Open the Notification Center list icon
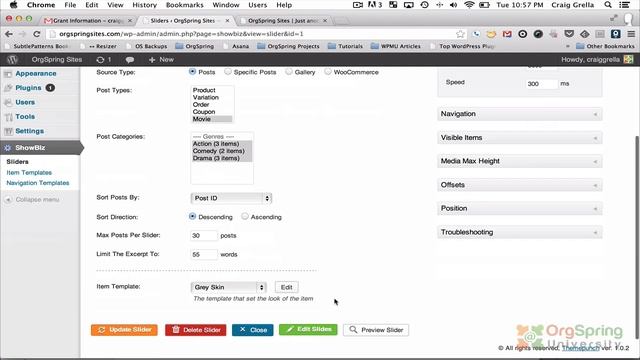The height and width of the screenshot is (360, 640). [624, 5]
